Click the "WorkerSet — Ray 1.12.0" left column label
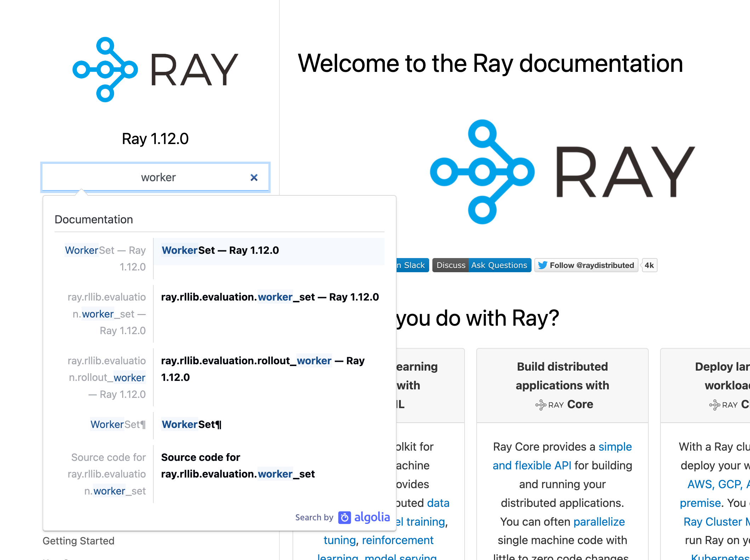The height and width of the screenshot is (560, 750). click(105, 258)
